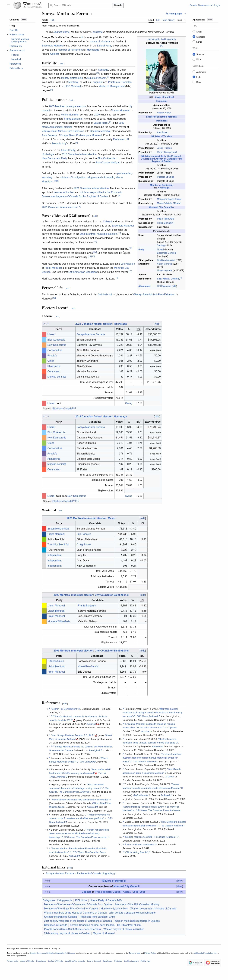Select the Light color mode
228x980 pixels.
[x=194, y=77]
